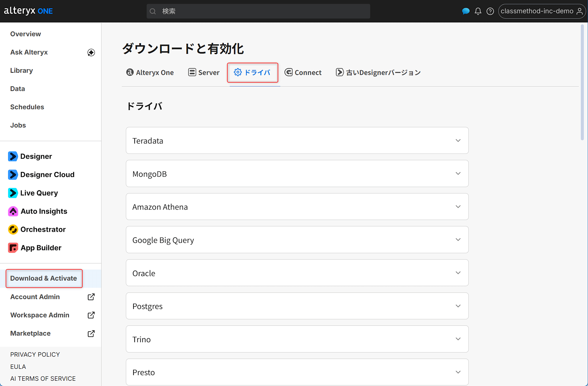Click the help question mark icon
Image resolution: width=588 pixels, height=386 pixels.
[x=490, y=11]
